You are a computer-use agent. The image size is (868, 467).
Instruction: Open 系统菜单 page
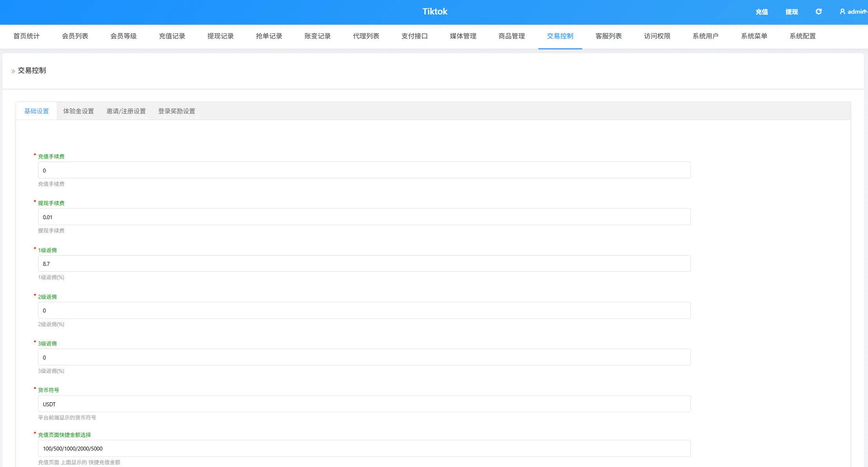(754, 36)
